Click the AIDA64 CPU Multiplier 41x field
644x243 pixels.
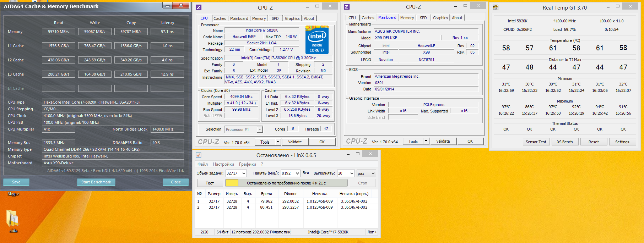click(x=59, y=129)
